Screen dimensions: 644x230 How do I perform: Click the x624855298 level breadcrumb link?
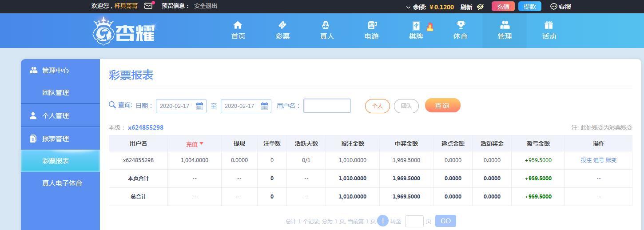pyautogui.click(x=146, y=127)
